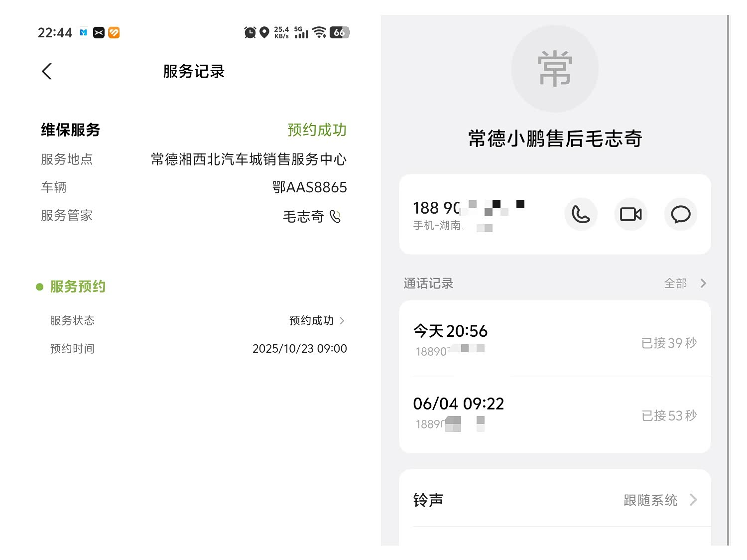747x560 pixels.
Task: Open the chevron next to 全部
Action: pos(703,283)
